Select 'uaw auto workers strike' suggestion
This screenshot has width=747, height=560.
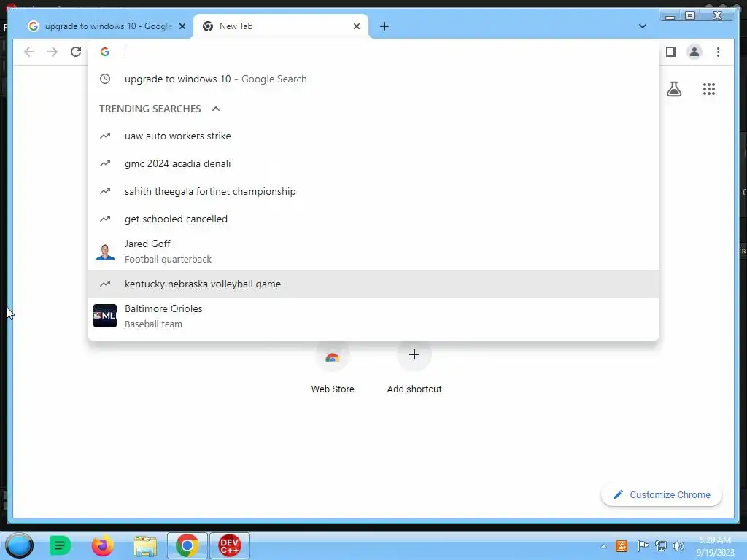(373, 136)
